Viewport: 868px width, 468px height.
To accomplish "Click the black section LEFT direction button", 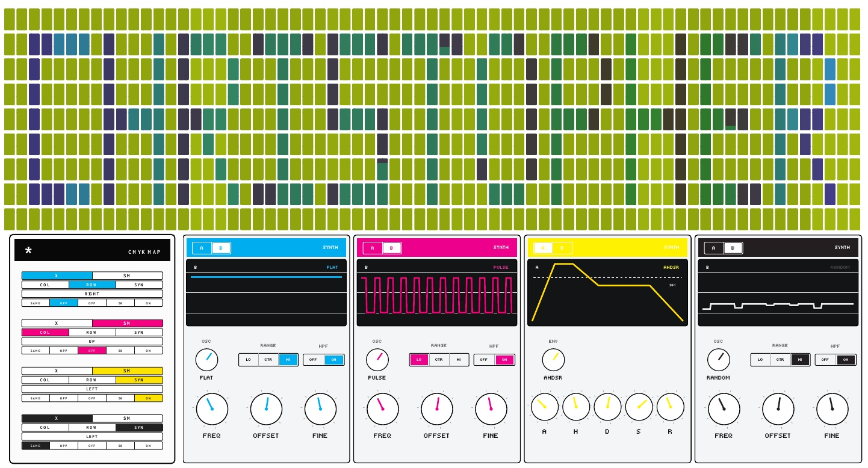I will 92,436.
